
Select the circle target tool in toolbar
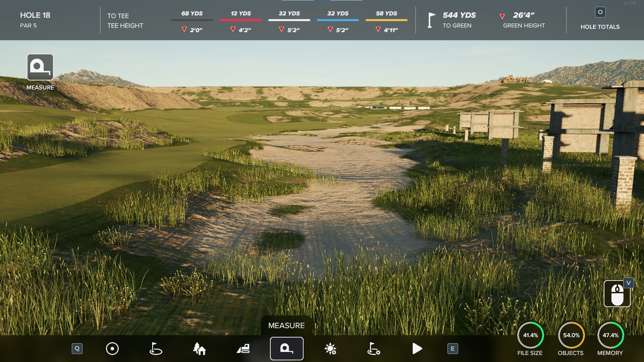(112, 349)
